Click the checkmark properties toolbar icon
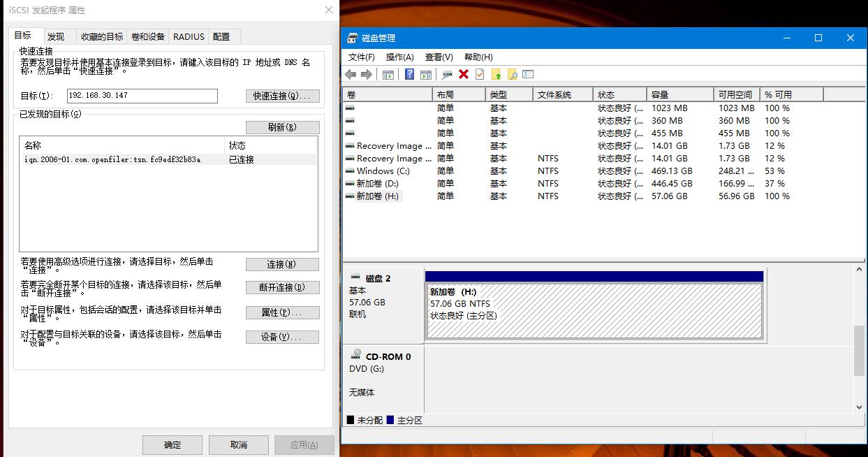This screenshot has width=868, height=457. 480,74
